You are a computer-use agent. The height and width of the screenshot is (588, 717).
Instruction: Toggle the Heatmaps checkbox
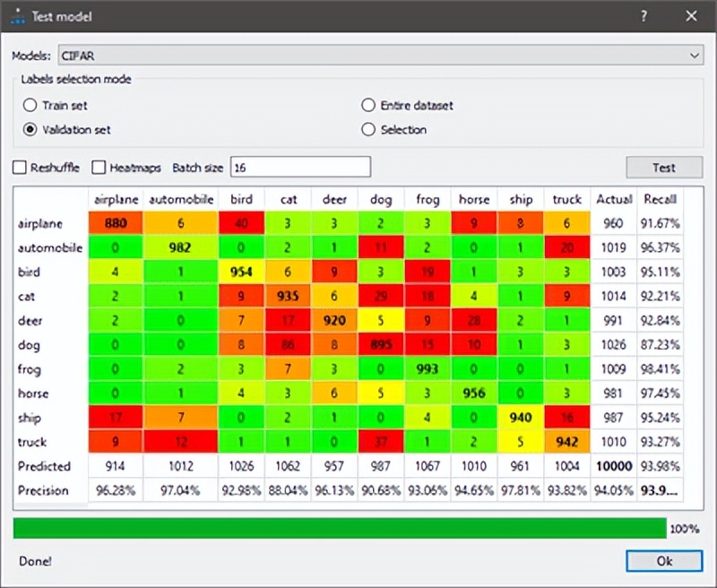(99, 168)
